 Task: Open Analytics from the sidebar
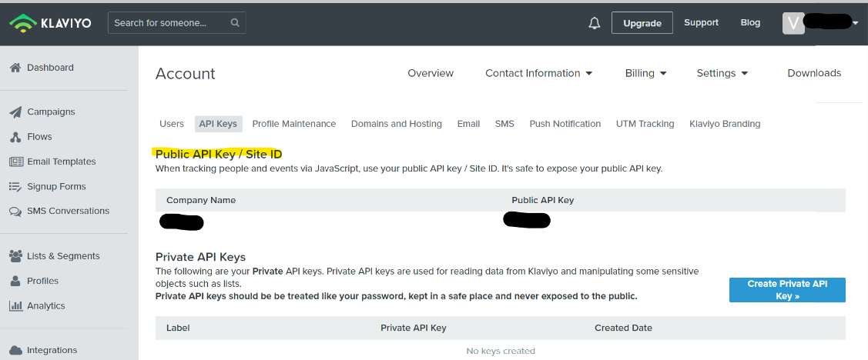coord(46,306)
